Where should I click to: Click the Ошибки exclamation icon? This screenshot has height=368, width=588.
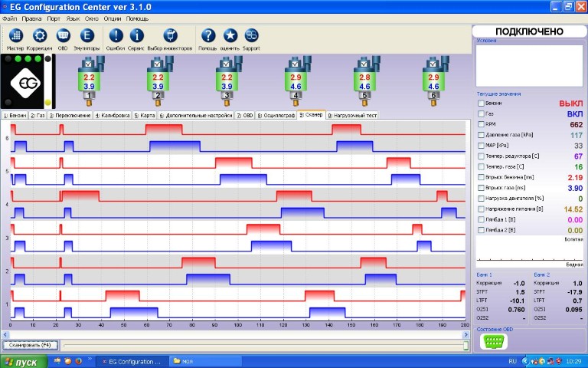click(116, 35)
